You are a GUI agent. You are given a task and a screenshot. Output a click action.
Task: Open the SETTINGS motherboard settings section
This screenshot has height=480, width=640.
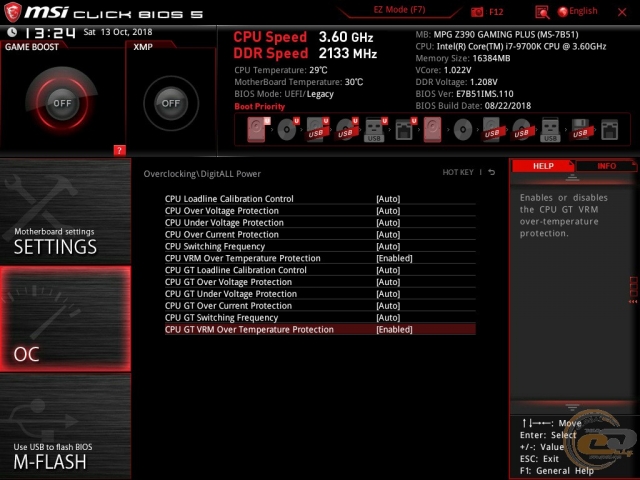point(65,211)
